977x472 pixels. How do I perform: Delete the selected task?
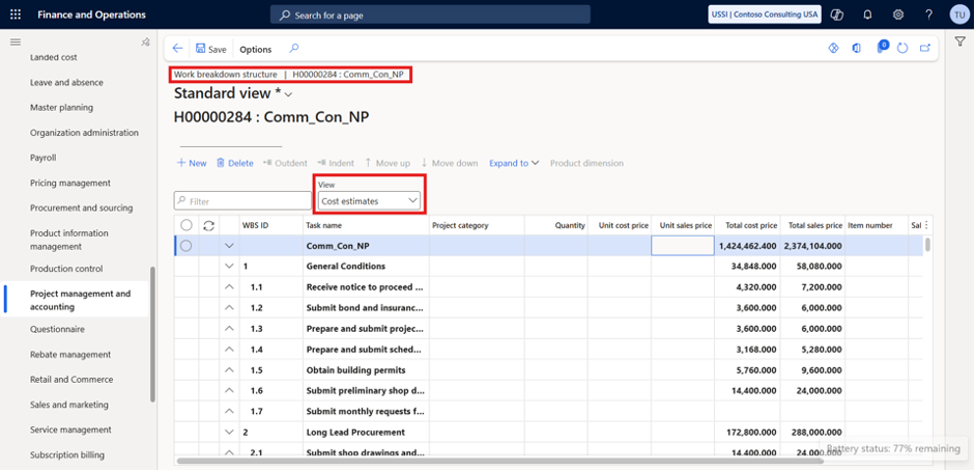tap(235, 163)
